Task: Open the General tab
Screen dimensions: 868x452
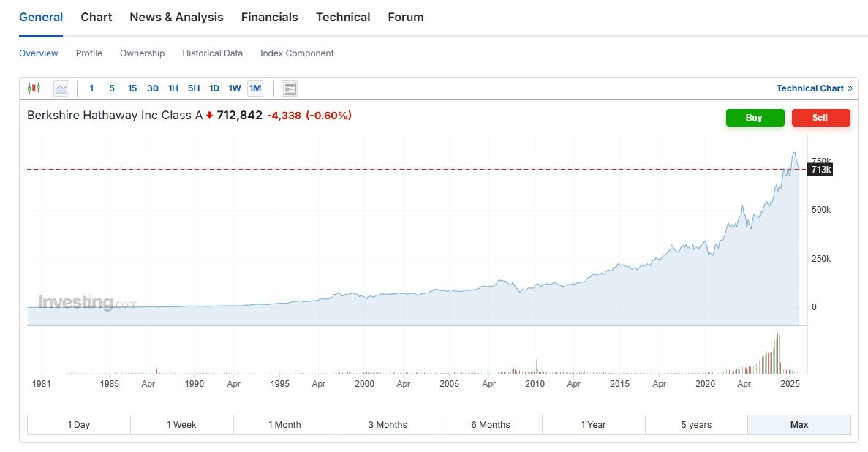Action: [x=41, y=17]
